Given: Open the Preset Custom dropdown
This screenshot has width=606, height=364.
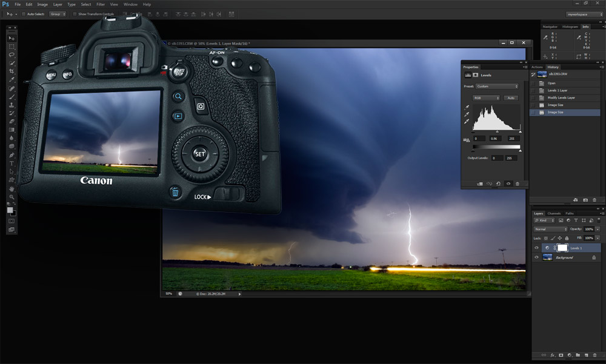Looking at the screenshot, I should click(497, 86).
